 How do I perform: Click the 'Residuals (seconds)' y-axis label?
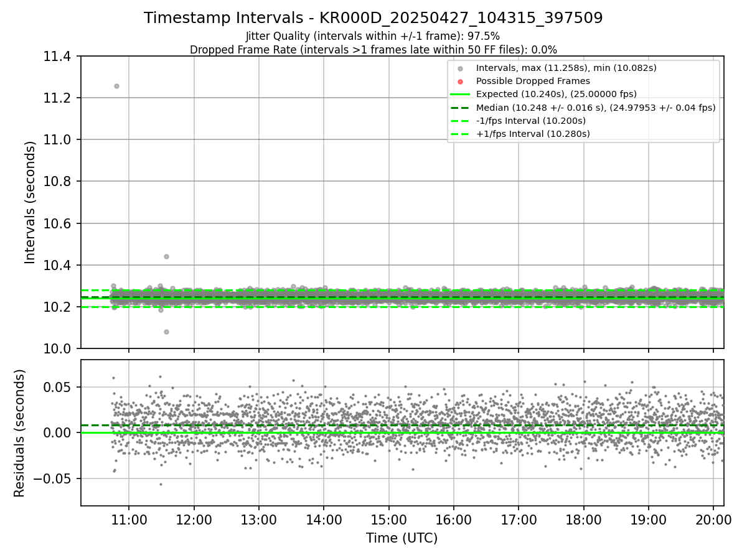pyautogui.click(x=20, y=433)
